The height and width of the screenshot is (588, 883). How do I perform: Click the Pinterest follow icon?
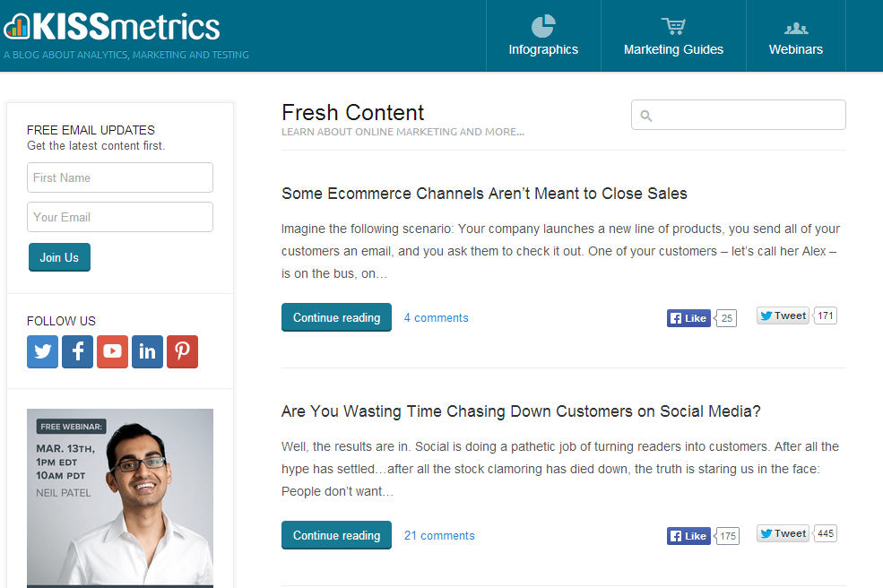pyautogui.click(x=182, y=351)
